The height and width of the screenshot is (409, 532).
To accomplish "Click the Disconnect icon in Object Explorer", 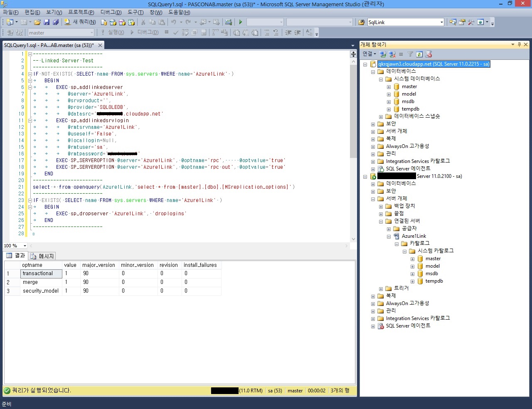I will pos(392,54).
